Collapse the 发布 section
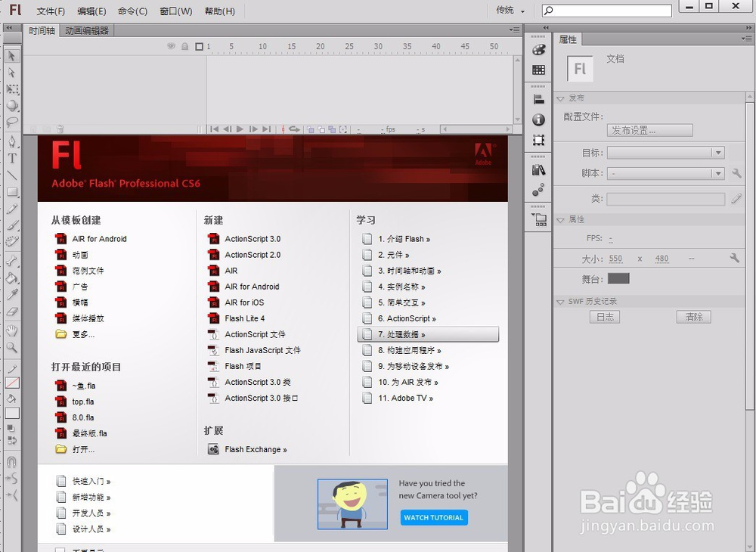 pos(560,98)
